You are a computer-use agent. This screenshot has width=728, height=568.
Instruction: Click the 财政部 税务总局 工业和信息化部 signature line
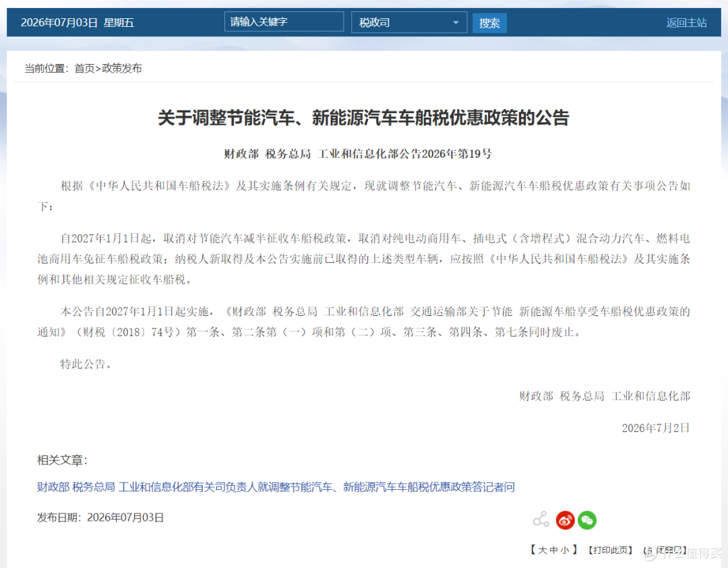click(605, 396)
